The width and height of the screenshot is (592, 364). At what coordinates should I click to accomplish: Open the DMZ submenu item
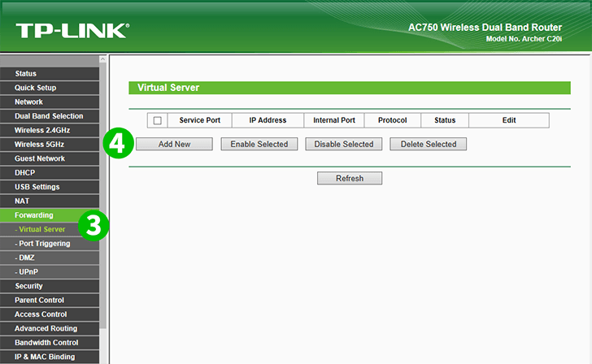click(x=50, y=258)
